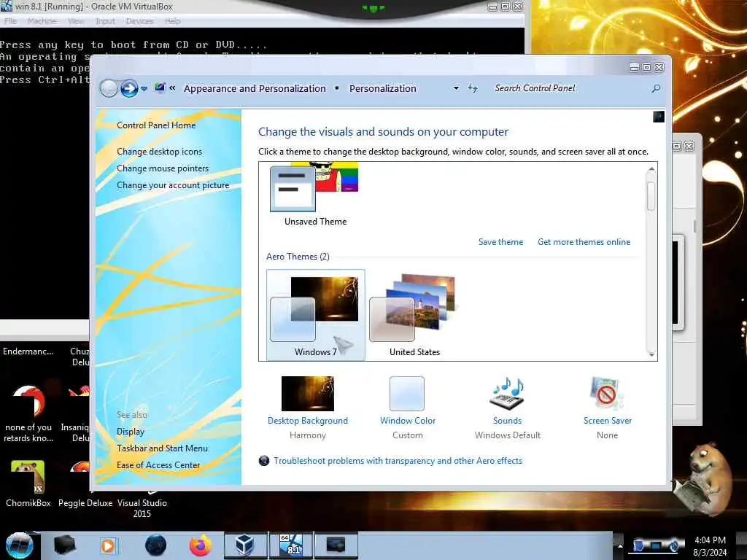Image resolution: width=747 pixels, height=560 pixels.
Task: Click the Save theme link
Action: (x=500, y=242)
